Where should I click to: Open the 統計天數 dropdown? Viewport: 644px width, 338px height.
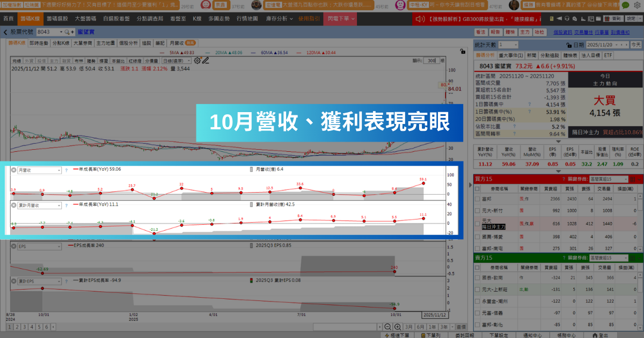point(508,45)
